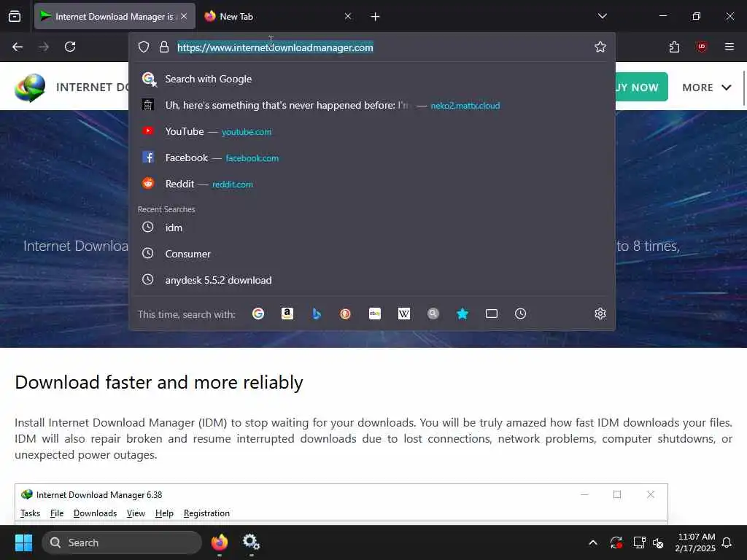Select the YouTube youtube.com suggestion
747x560 pixels.
(371, 131)
